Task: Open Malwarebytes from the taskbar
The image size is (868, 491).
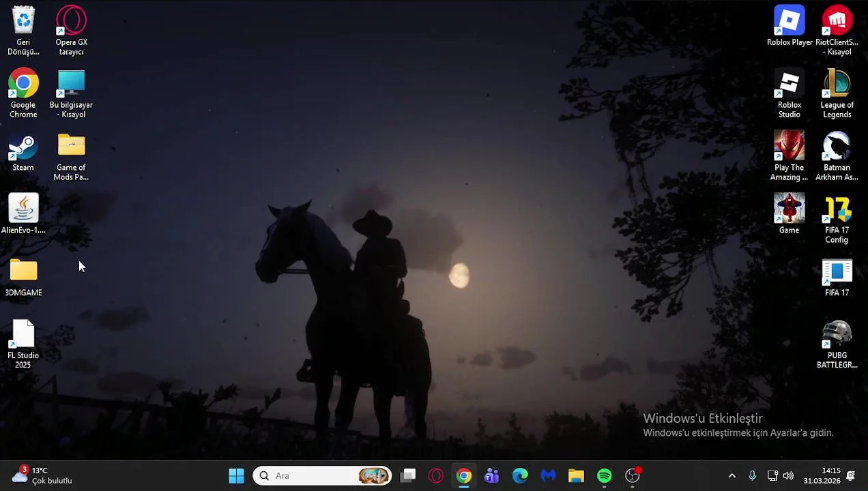Action: [548, 476]
